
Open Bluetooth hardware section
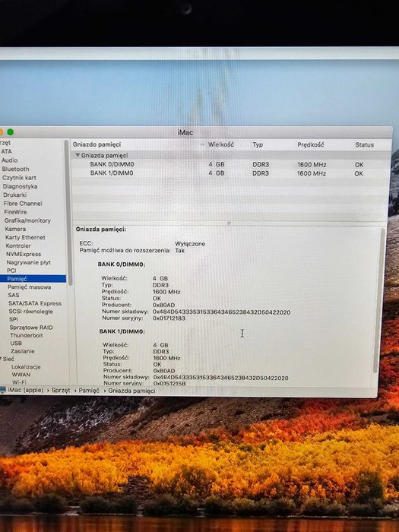(16, 169)
